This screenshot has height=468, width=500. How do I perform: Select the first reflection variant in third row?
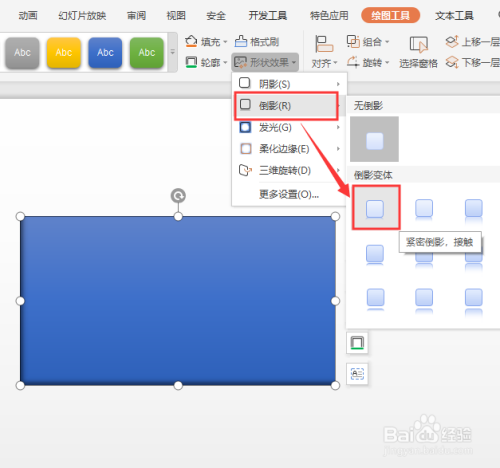[375, 299]
